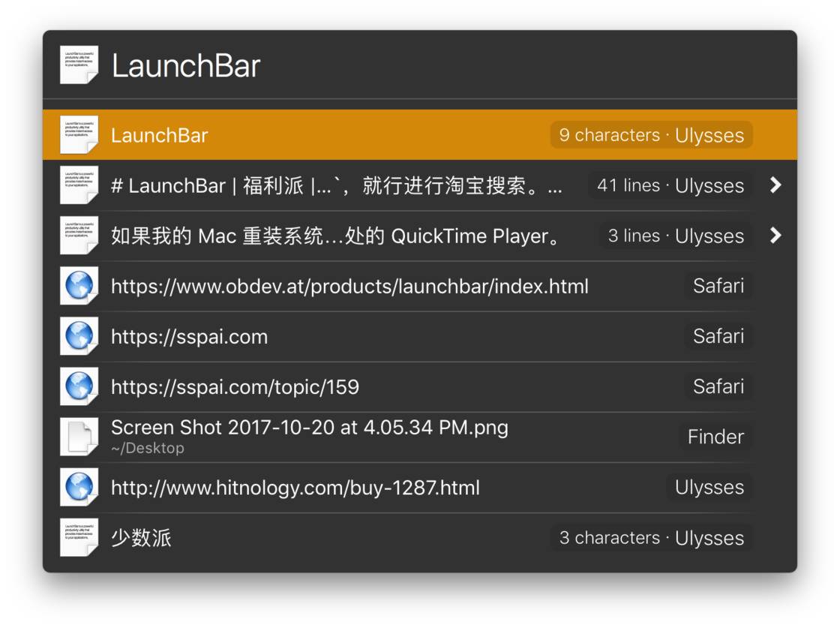Click the text icon of the 少数派 entry

[79, 537]
